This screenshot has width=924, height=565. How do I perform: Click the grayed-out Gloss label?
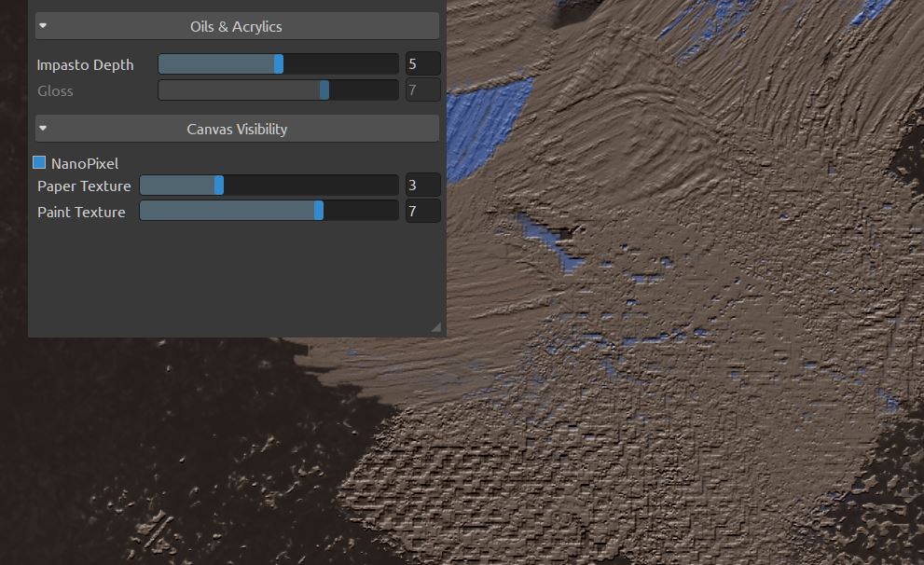[56, 90]
